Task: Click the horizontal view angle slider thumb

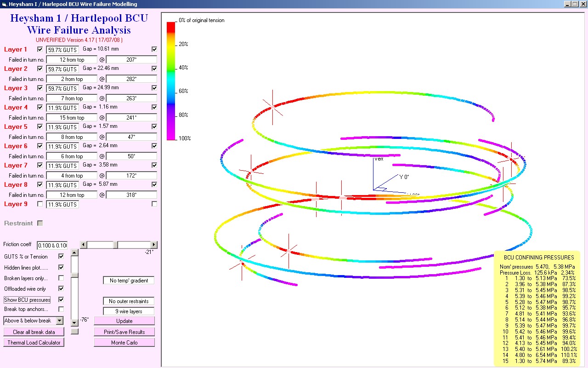Action: pos(115,245)
